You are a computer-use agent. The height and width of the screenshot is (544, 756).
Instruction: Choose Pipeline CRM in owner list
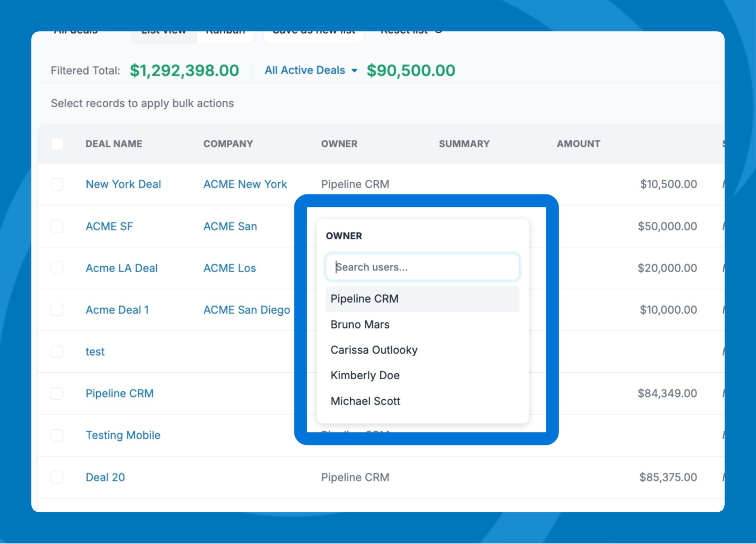coord(422,299)
